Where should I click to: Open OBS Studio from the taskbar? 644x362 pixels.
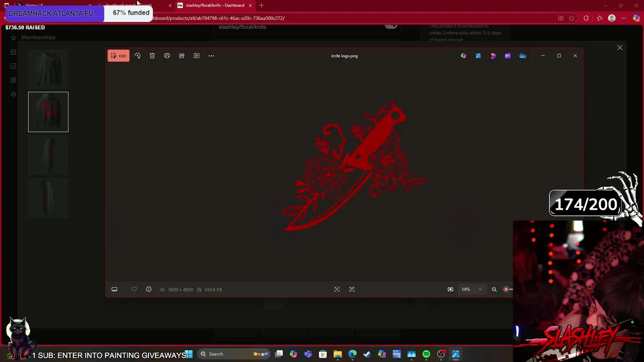[x=441, y=354]
